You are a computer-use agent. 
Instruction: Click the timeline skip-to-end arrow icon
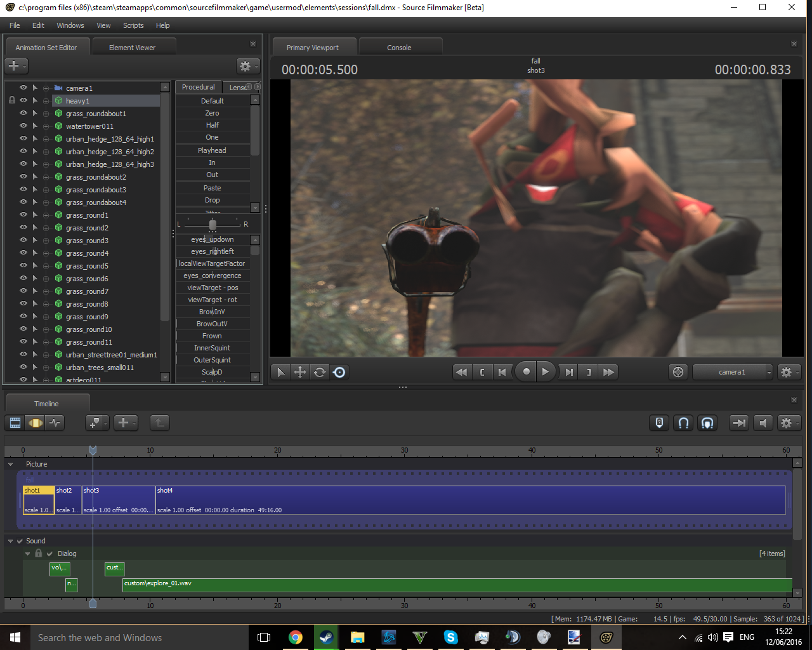point(739,423)
